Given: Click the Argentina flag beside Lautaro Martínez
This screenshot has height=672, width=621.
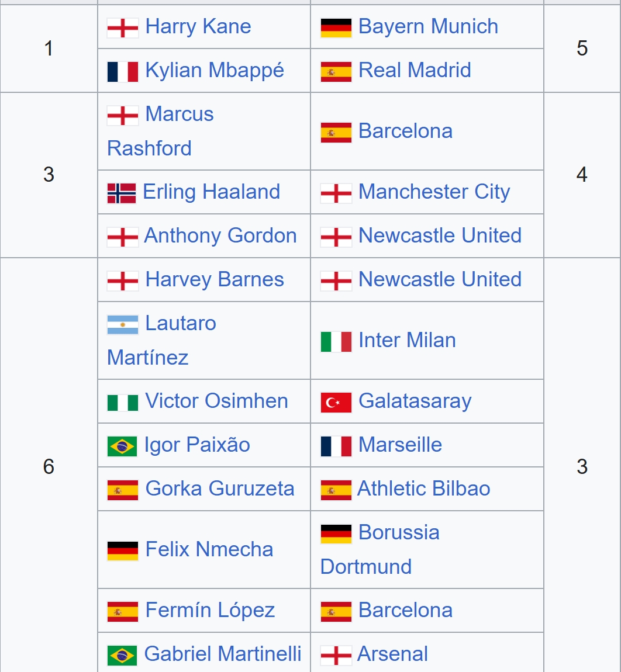Looking at the screenshot, I should point(122,324).
